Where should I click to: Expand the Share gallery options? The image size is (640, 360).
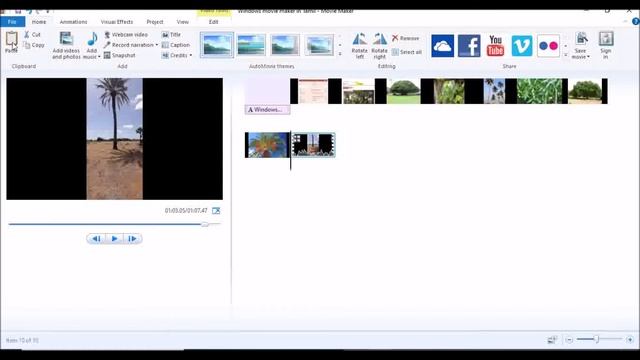click(x=566, y=54)
